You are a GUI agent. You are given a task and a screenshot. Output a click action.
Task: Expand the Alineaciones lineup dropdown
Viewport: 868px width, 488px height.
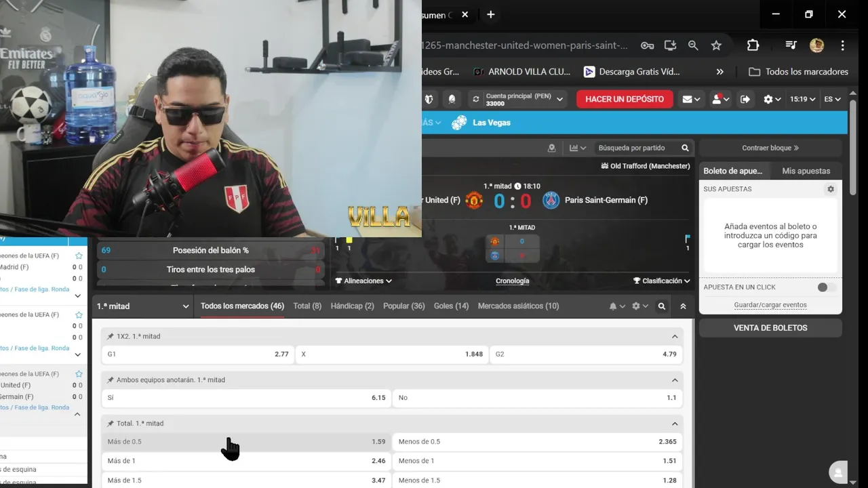363,281
